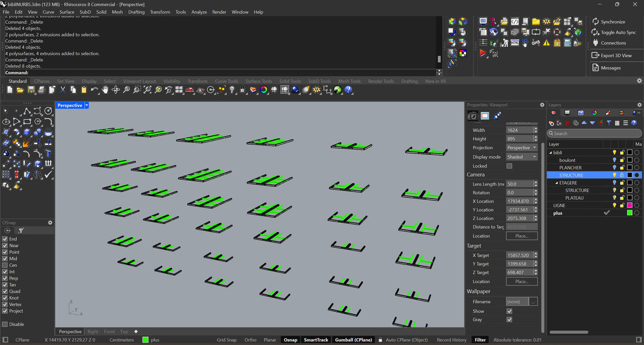The width and height of the screenshot is (644, 345).
Task: Open the Analyze menu
Action: coord(199,12)
